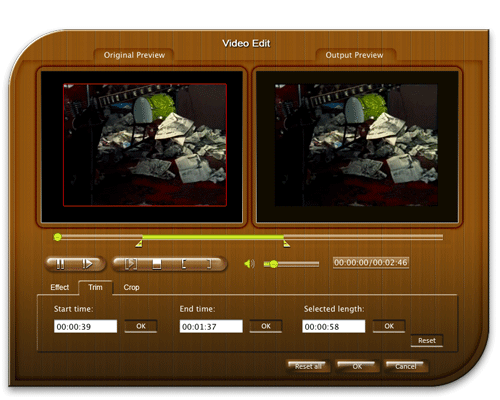
Task: Select the Trim tab
Action: (x=95, y=287)
